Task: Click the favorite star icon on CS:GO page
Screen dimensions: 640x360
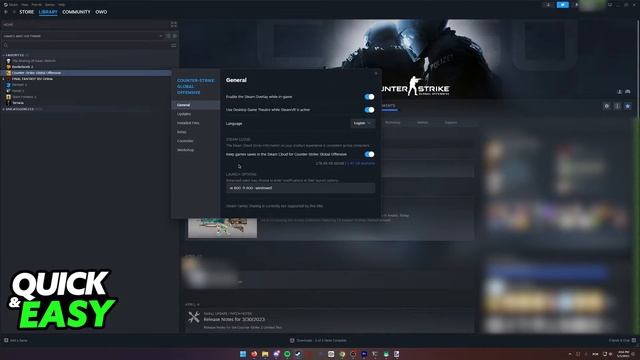Action: [x=628, y=106]
